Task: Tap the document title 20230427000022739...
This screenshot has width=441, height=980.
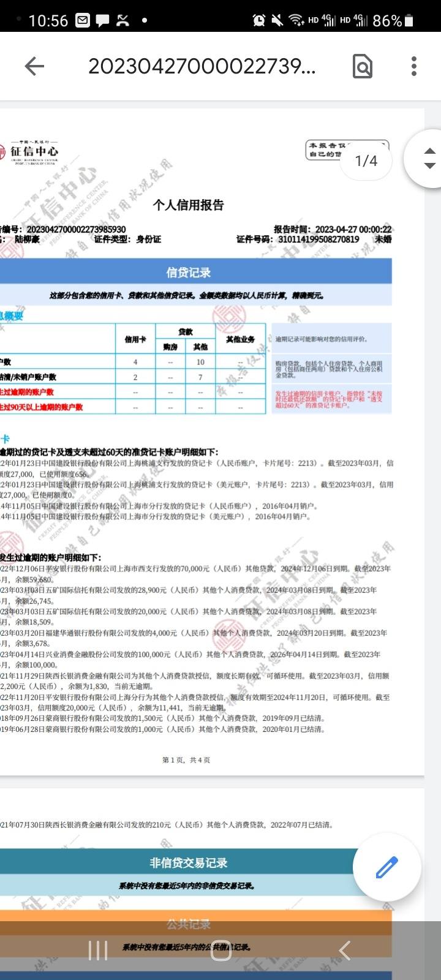Action: tap(202, 66)
